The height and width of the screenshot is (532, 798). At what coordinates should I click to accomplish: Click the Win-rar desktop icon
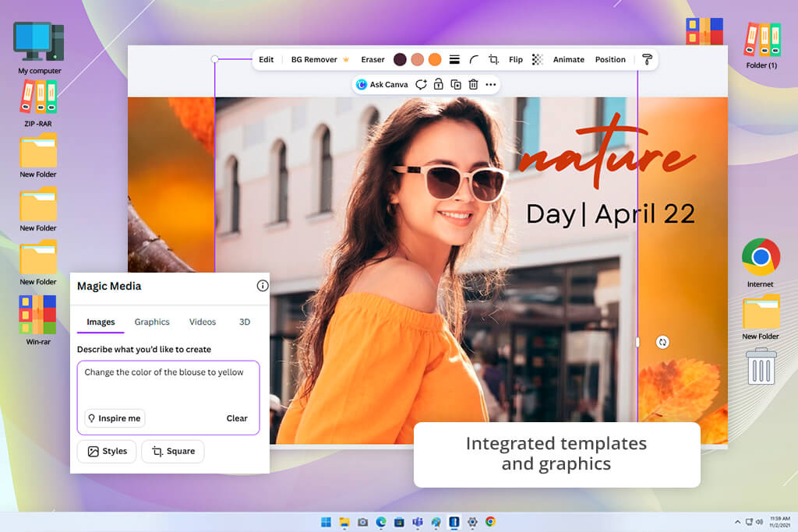tap(38, 320)
